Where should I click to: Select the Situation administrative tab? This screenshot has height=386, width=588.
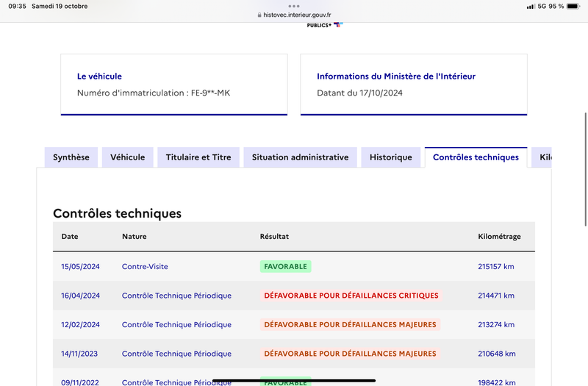[x=300, y=157]
